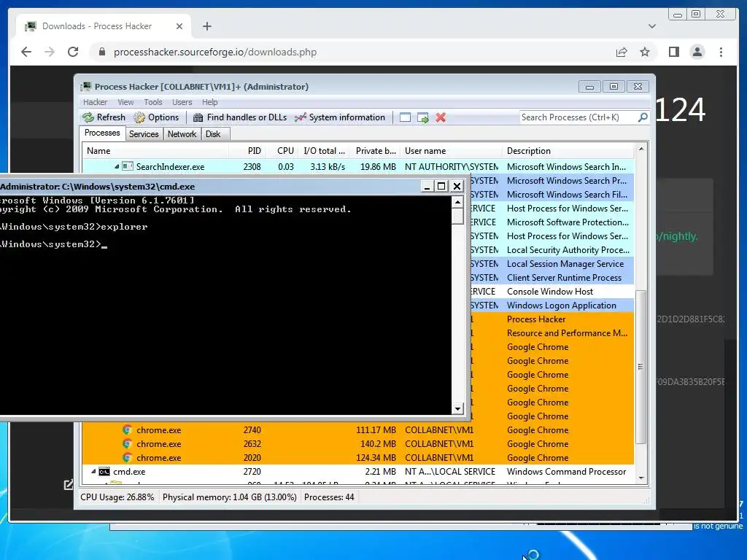Image resolution: width=747 pixels, height=560 pixels.
Task: Open Chrome tab search chevron
Action: tap(651, 26)
